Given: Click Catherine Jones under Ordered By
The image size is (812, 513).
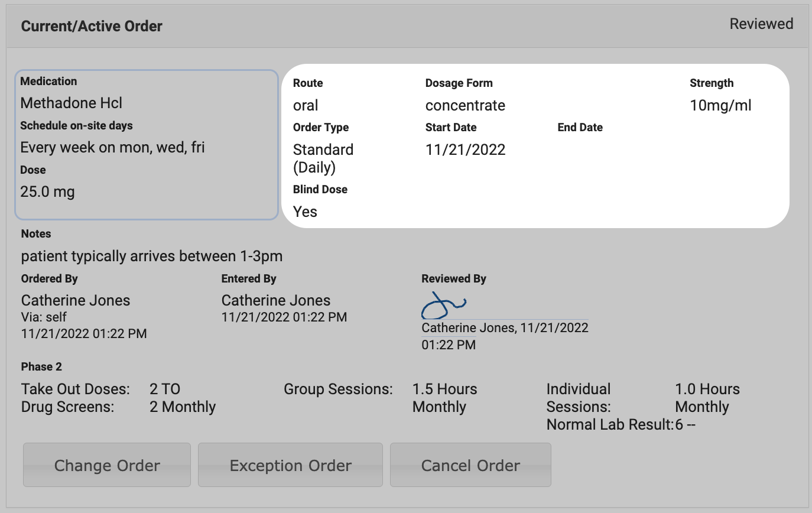Looking at the screenshot, I should pyautogui.click(x=76, y=300).
